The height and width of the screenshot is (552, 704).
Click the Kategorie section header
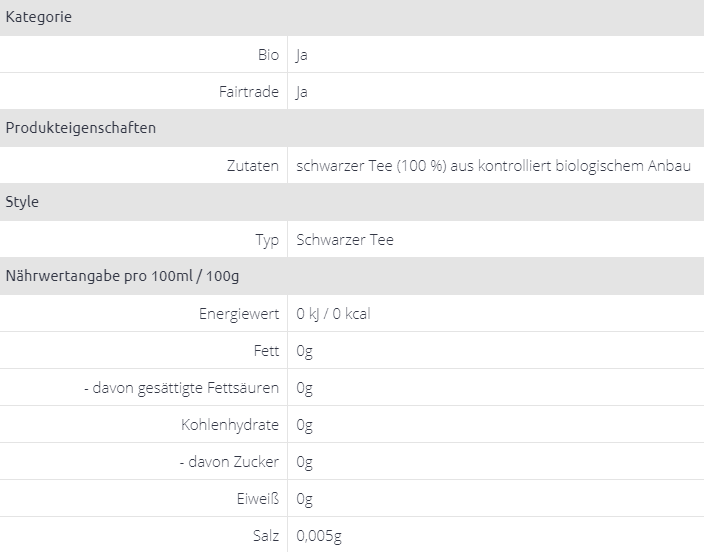[x=39, y=18]
